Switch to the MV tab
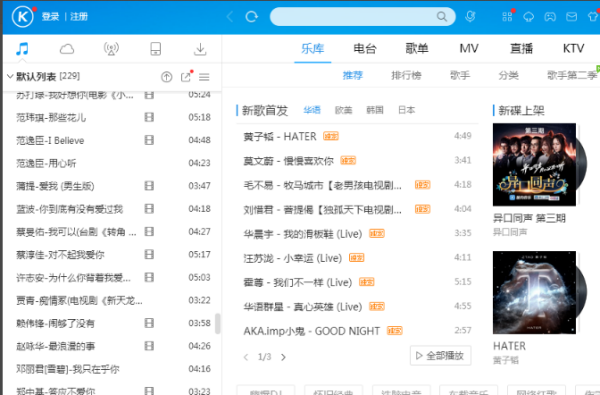The height and width of the screenshot is (395, 600). [x=469, y=49]
